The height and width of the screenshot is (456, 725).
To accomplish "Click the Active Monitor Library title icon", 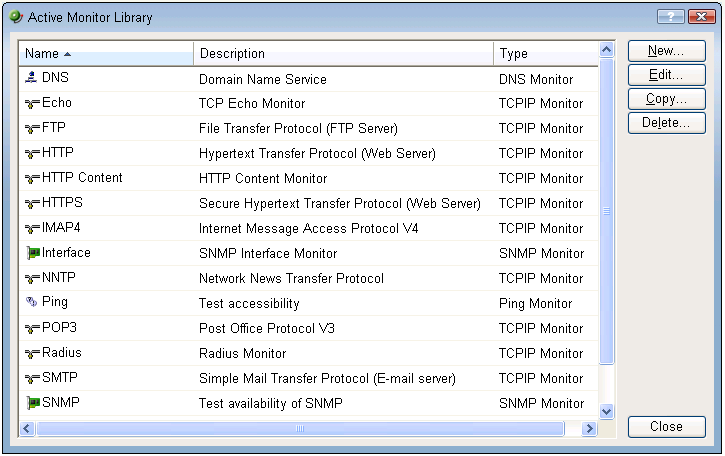I will point(16,17).
